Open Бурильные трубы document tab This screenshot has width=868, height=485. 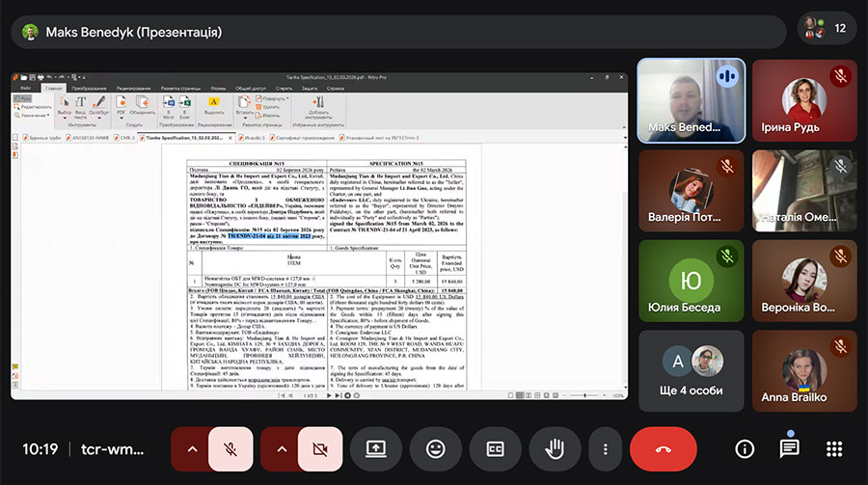pos(41,138)
